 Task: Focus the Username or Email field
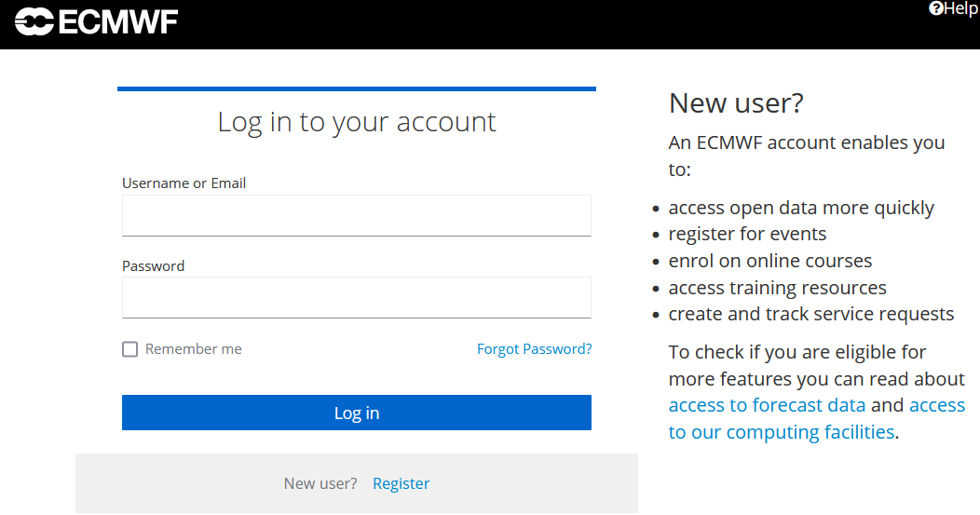point(356,215)
